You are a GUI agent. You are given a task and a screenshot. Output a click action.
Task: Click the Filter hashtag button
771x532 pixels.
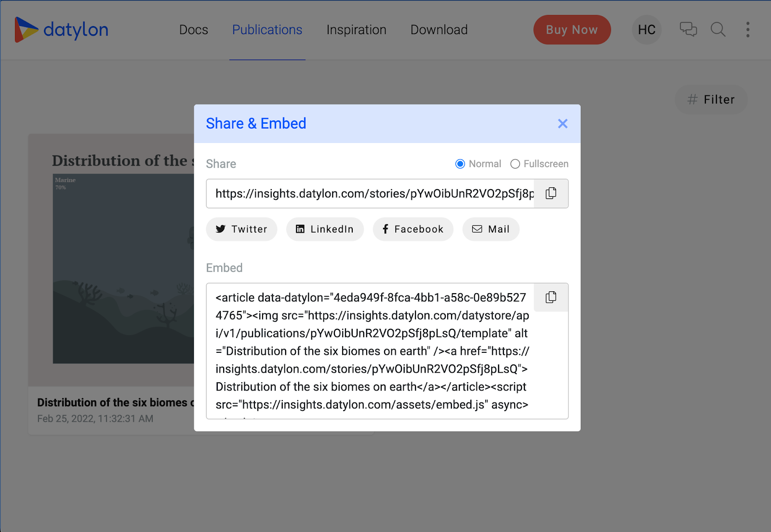pyautogui.click(x=711, y=100)
